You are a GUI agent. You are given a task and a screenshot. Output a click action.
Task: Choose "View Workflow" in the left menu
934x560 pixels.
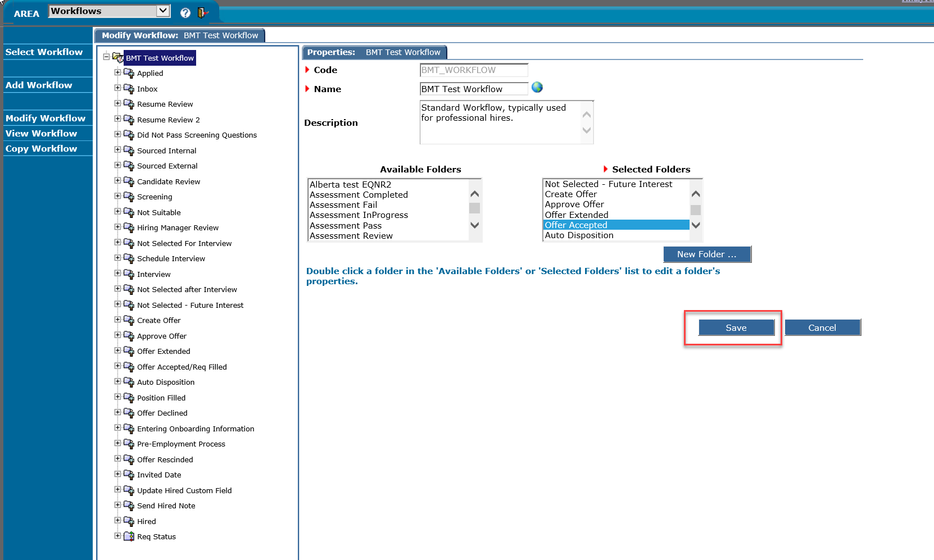click(40, 133)
